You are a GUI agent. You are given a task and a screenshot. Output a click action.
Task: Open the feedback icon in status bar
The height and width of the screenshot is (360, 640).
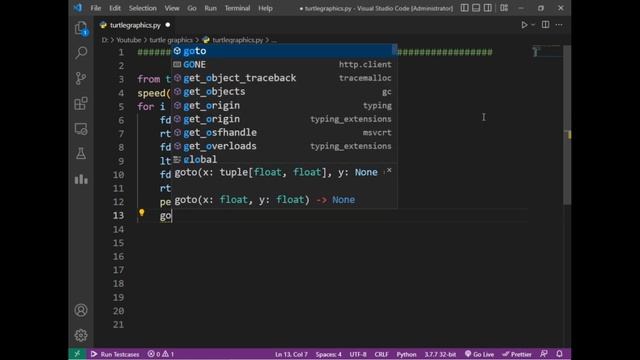point(544,354)
